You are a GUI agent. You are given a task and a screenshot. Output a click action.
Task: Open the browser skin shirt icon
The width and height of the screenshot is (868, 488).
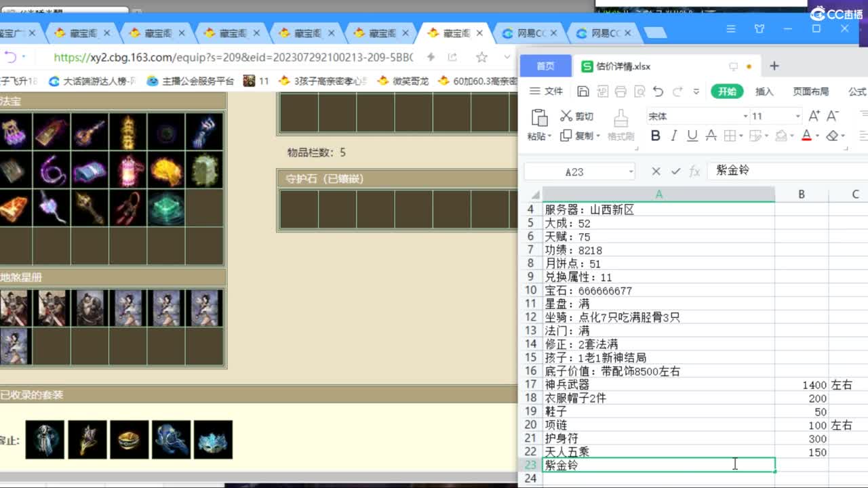(759, 28)
